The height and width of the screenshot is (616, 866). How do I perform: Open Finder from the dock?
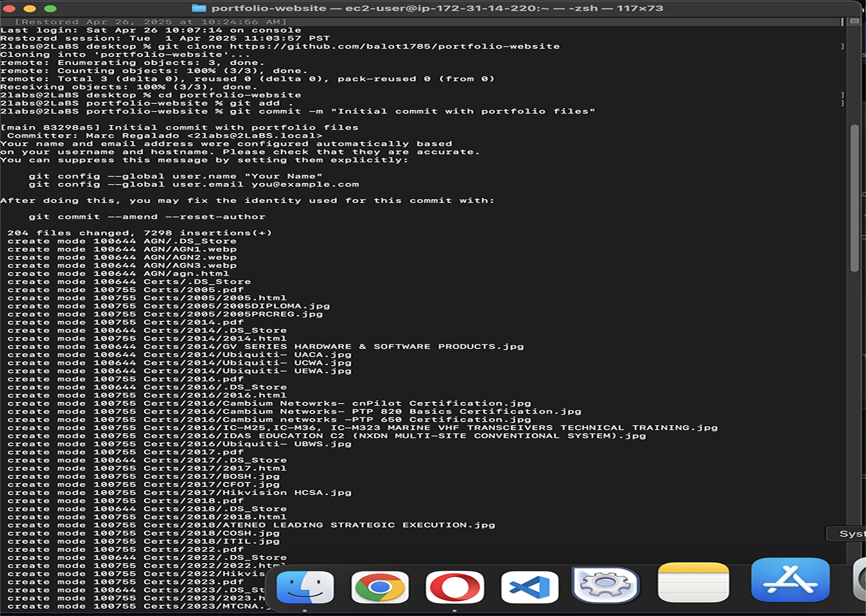click(305, 587)
